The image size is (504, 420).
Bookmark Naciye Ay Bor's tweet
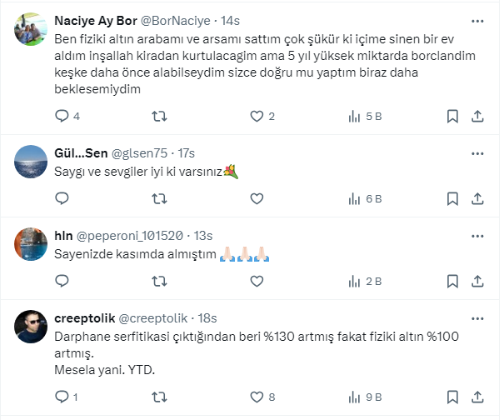click(x=452, y=117)
